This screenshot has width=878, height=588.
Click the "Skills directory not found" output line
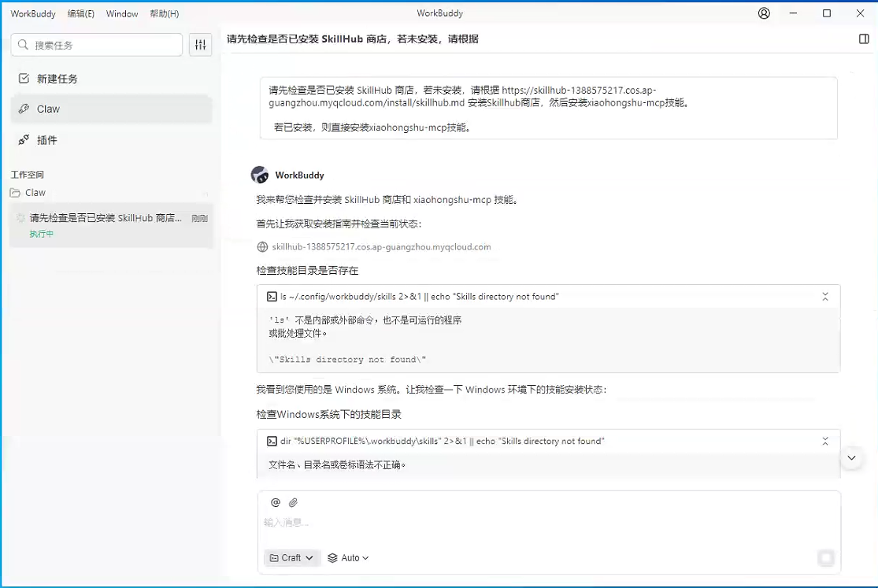(347, 360)
